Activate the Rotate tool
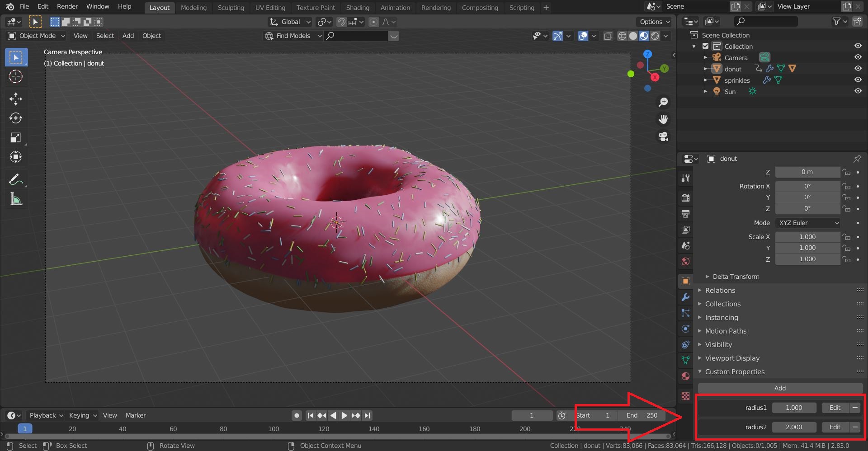868x451 pixels. click(16, 118)
